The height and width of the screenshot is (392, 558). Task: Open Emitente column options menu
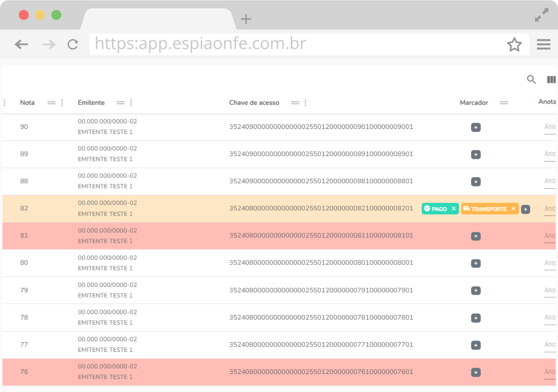[x=131, y=103]
